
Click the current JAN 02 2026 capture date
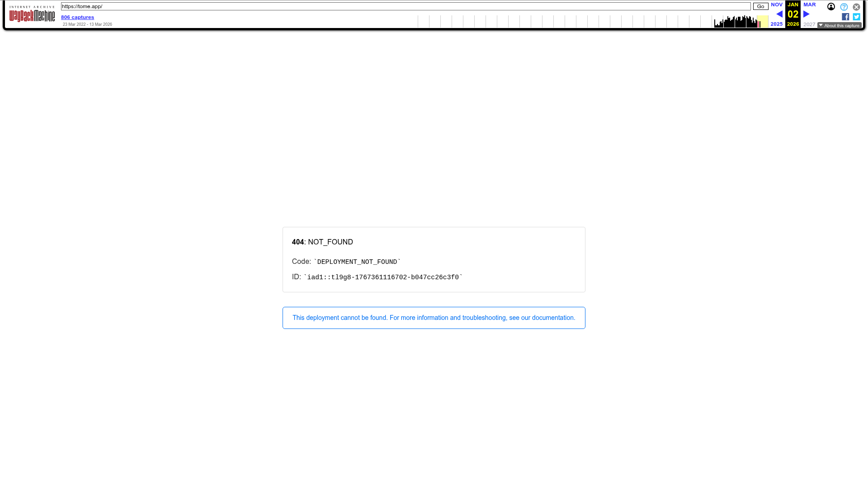click(793, 14)
